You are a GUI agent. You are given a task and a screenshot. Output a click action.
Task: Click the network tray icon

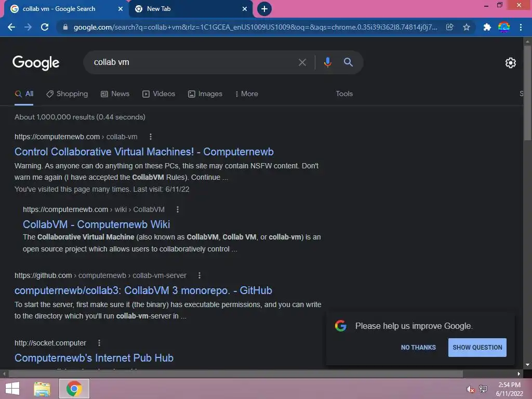pyautogui.click(x=483, y=389)
